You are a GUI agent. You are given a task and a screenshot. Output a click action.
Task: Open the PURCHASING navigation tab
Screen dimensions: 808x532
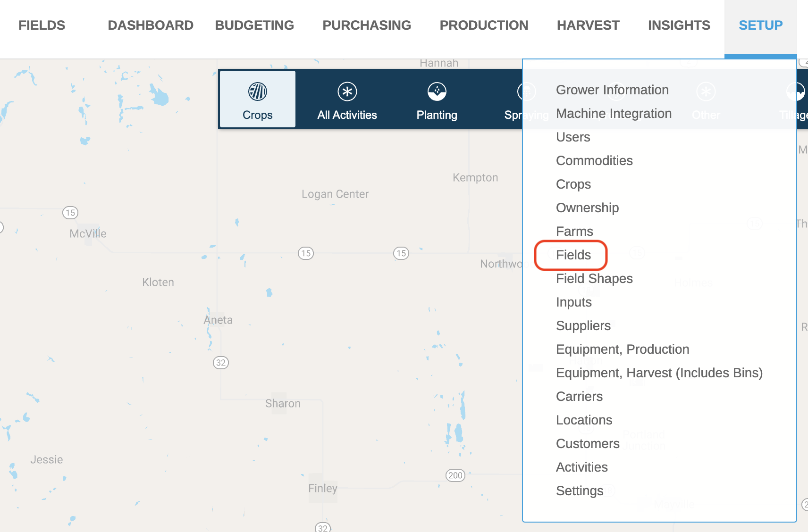pos(367,25)
